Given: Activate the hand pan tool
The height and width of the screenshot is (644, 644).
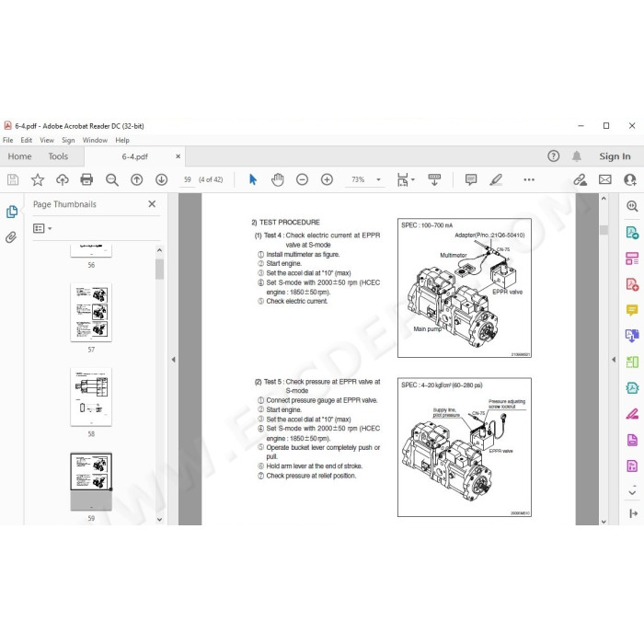Looking at the screenshot, I should 278,179.
